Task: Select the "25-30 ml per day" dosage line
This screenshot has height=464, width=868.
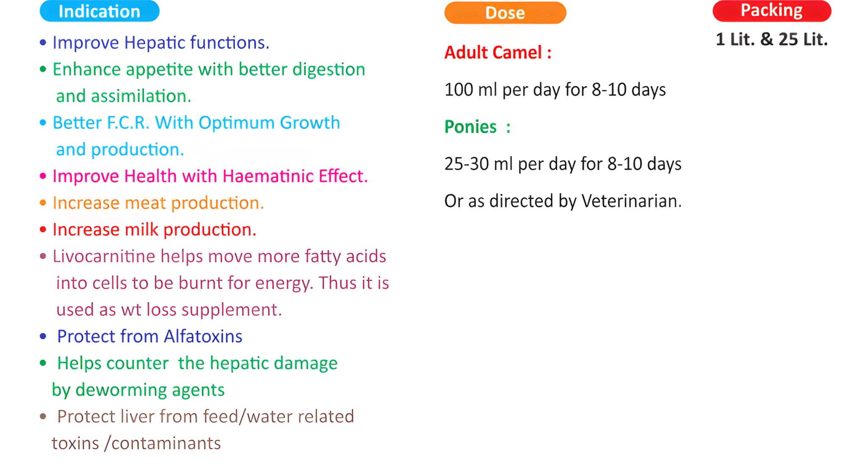Action: (562, 164)
